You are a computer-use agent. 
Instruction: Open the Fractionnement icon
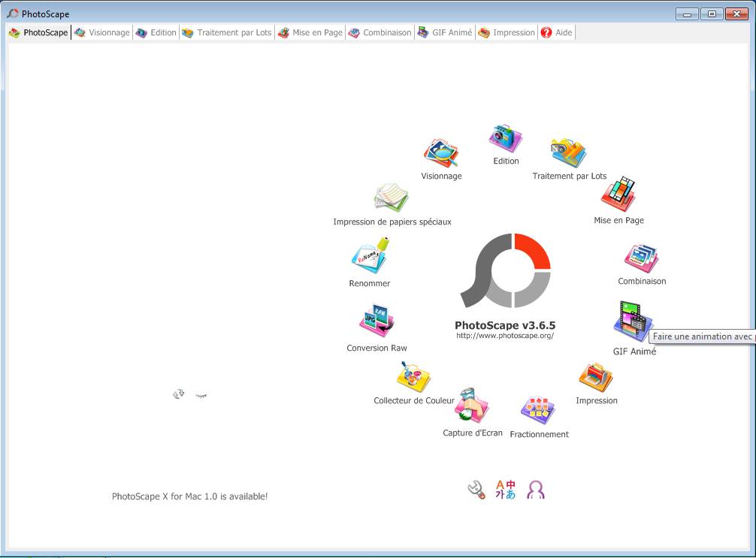pos(538,411)
